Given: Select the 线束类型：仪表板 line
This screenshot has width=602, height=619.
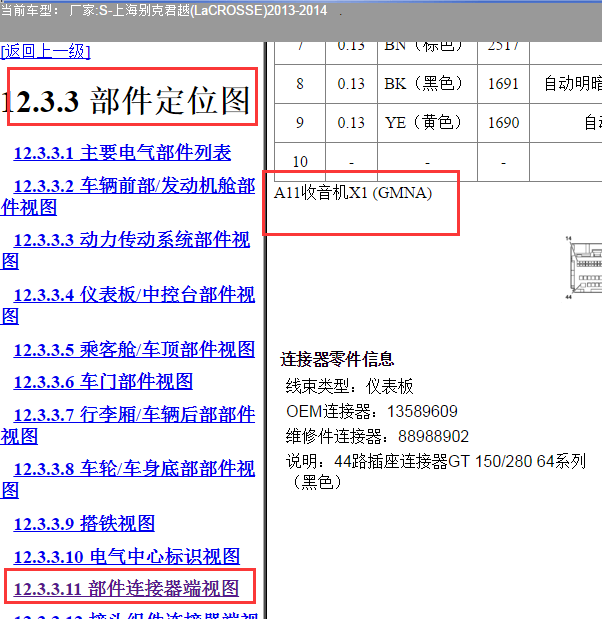Looking at the screenshot, I should point(349,386).
